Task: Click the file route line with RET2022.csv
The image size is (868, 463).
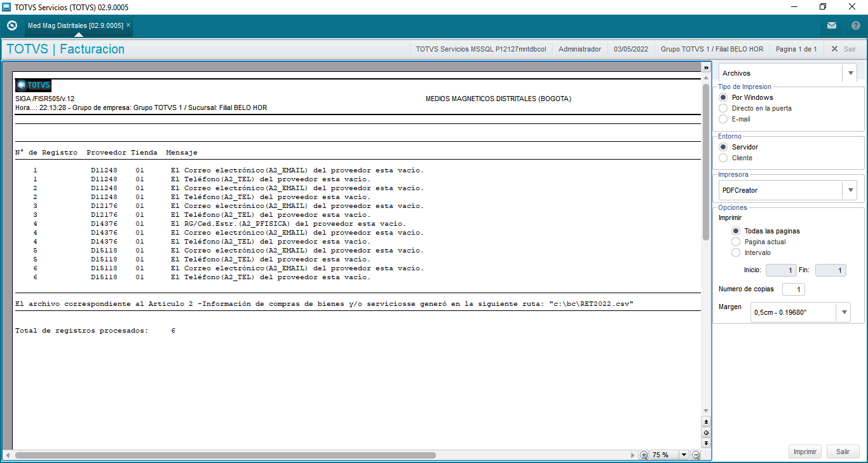Action: (x=324, y=304)
